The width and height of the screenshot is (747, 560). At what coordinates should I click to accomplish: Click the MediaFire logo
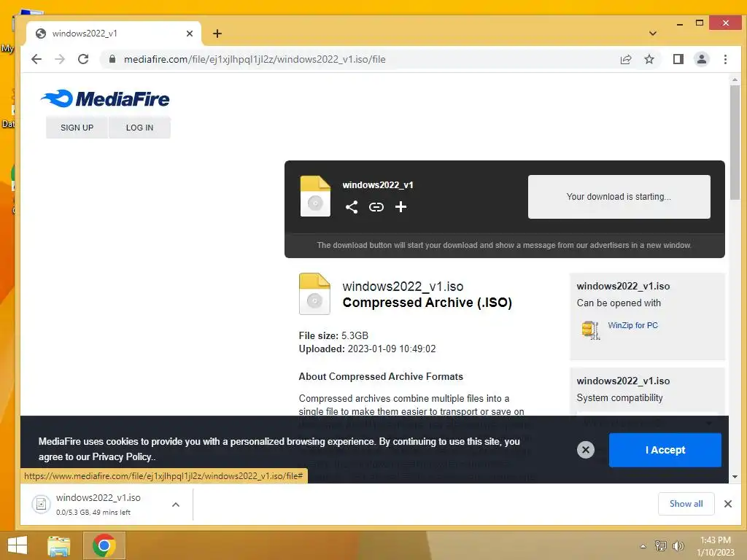tap(105, 98)
